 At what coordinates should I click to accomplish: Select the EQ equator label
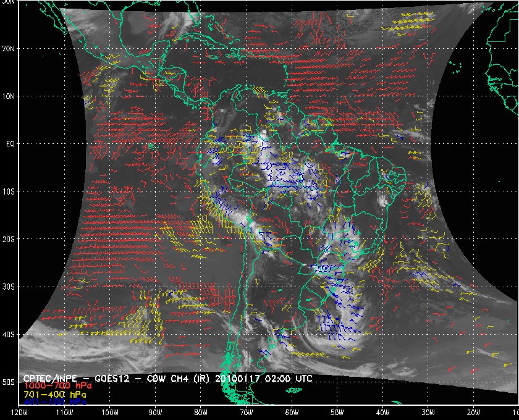click(11, 144)
